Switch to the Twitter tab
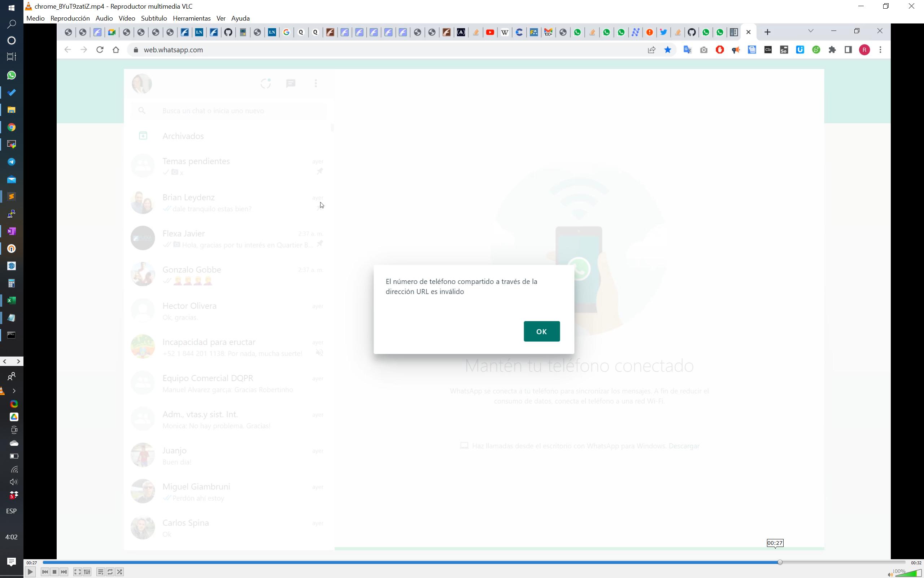924x578 pixels. point(664,32)
